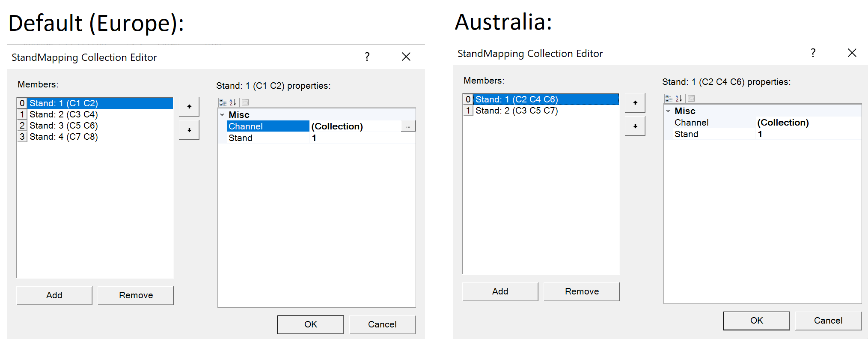
Task: Click Remove button in Australia dialog
Action: 582,291
